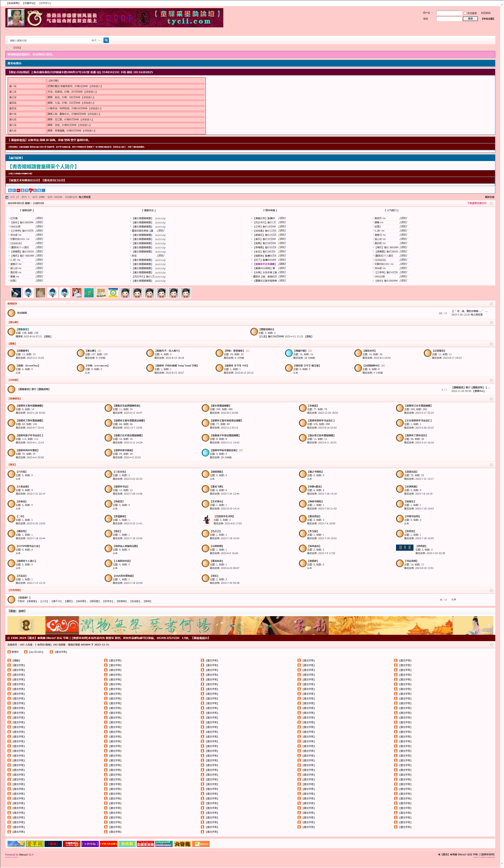Screen dimensions: 504x868
Task: Collapse the online members list expander
Action: 491,645
